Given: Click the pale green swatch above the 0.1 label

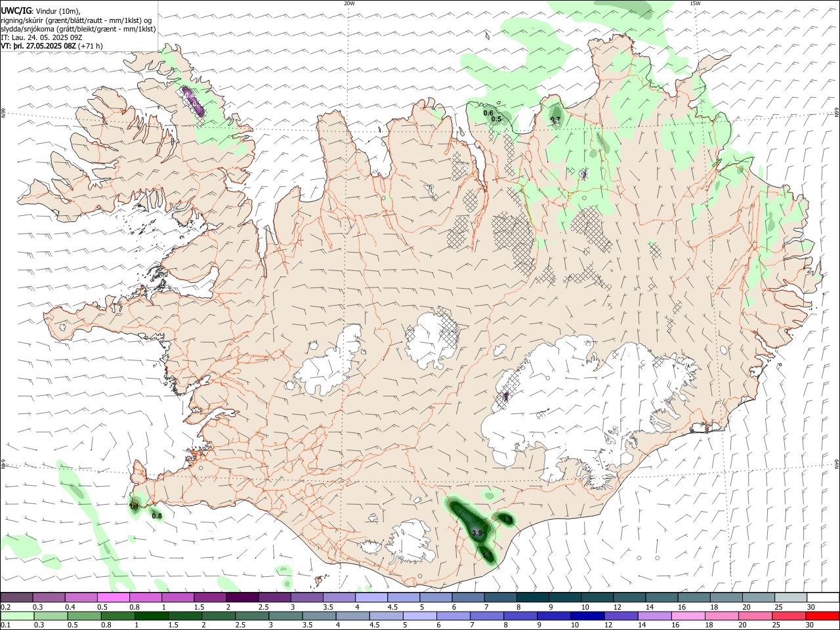Looking at the screenshot, I should coord(17,616).
